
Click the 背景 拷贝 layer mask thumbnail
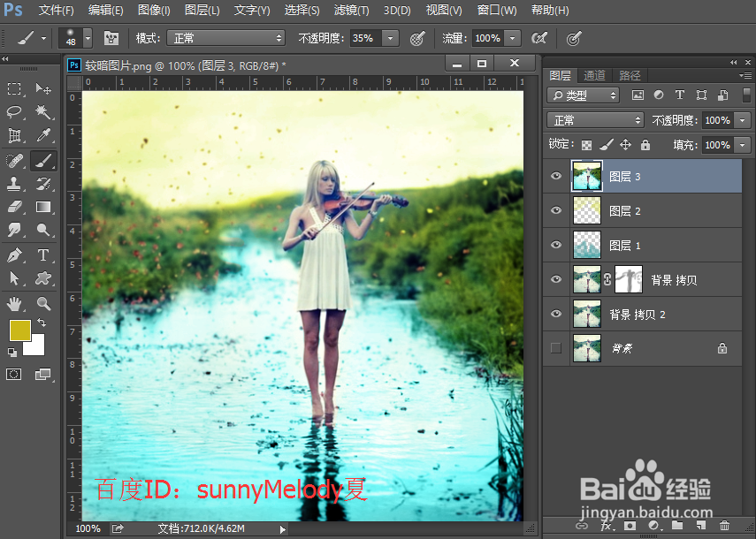[629, 279]
